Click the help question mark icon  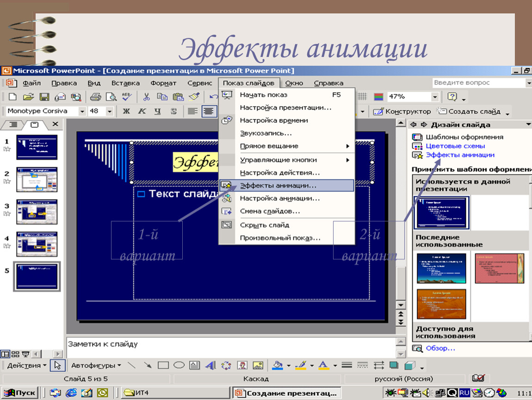click(452, 97)
